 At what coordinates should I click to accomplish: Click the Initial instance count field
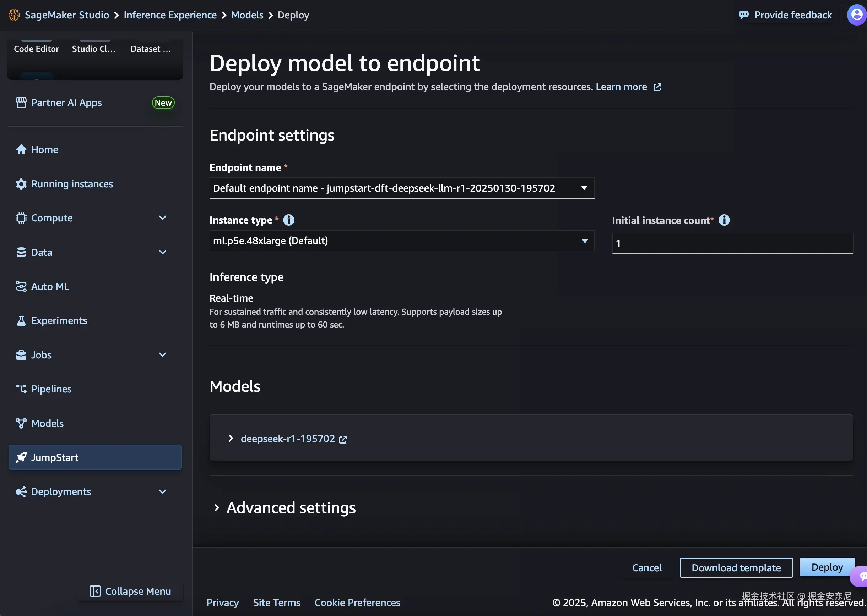click(732, 243)
